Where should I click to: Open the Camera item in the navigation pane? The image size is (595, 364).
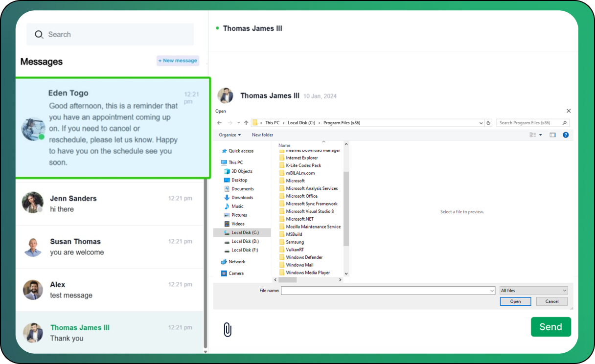tap(236, 273)
